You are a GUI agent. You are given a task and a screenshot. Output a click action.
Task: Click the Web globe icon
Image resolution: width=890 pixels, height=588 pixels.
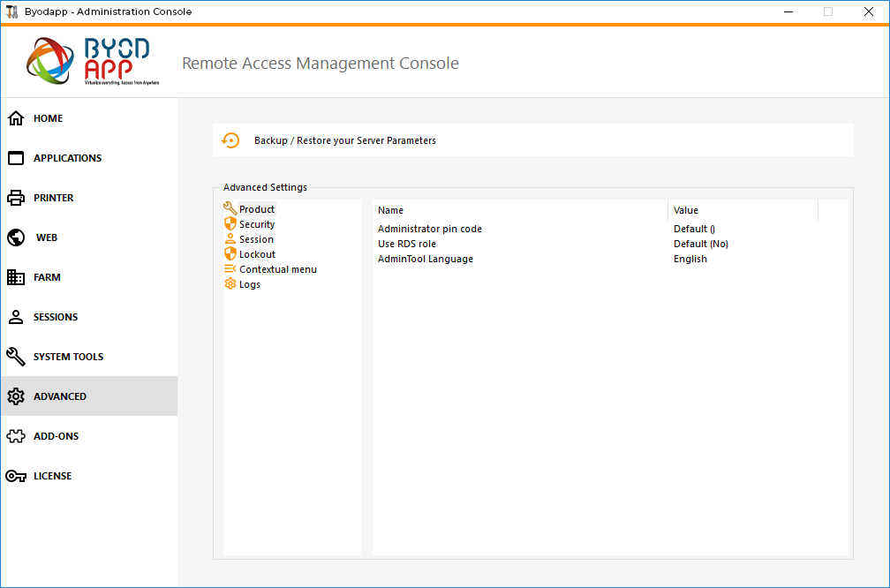16,237
